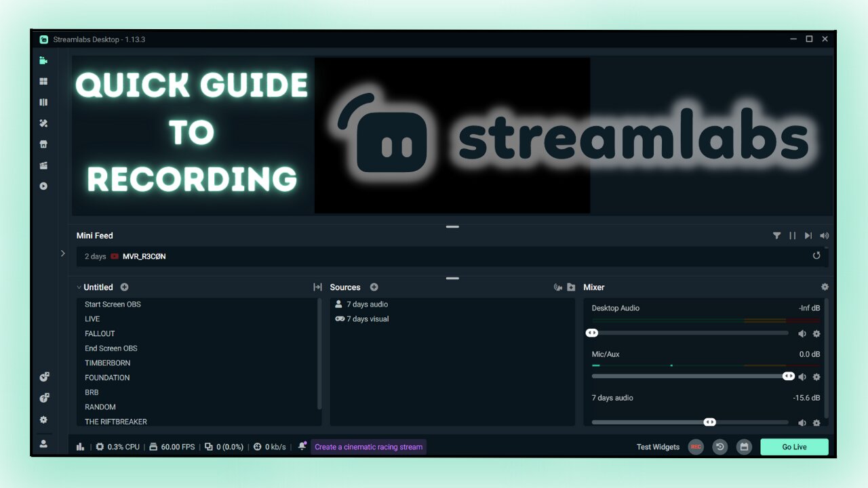This screenshot has height=488, width=868.
Task: Open 7 days audio mixer settings gear
Action: 816,423
